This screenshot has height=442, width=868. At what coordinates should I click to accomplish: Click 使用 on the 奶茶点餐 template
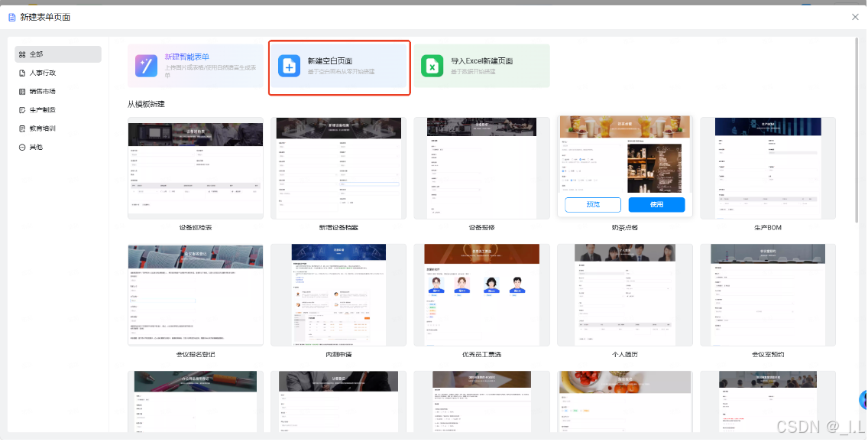click(x=656, y=204)
